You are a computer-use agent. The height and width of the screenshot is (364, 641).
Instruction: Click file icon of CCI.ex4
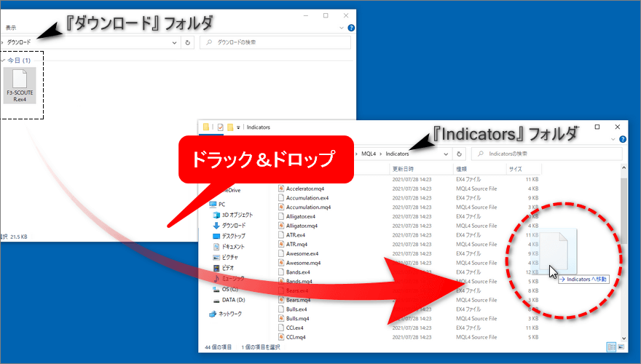(x=281, y=328)
